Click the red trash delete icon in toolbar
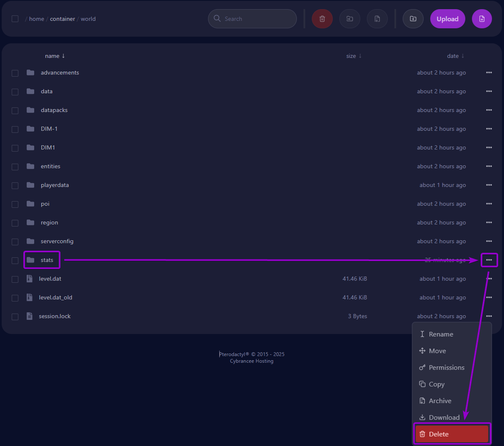The height and width of the screenshot is (446, 504). pos(322,19)
